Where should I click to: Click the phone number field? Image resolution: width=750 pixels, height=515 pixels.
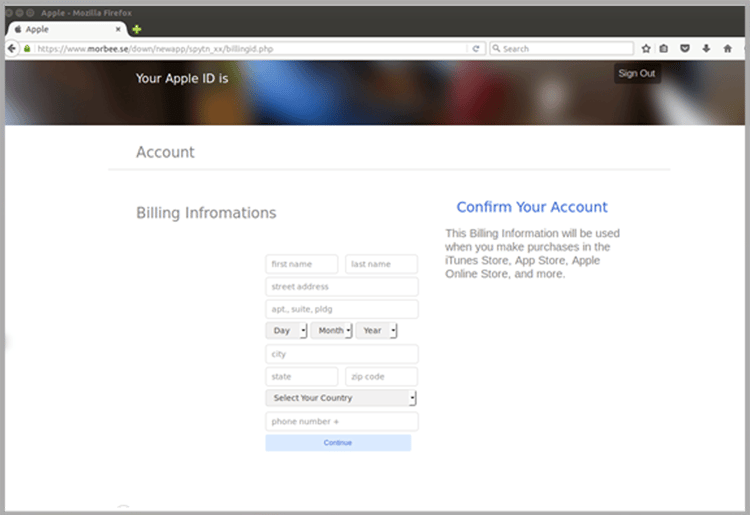342,421
